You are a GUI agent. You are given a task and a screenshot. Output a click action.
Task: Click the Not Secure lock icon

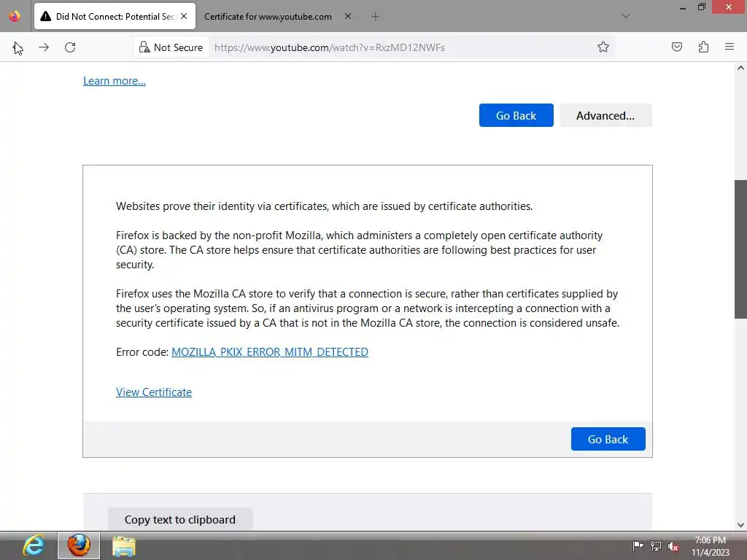pyautogui.click(x=144, y=47)
